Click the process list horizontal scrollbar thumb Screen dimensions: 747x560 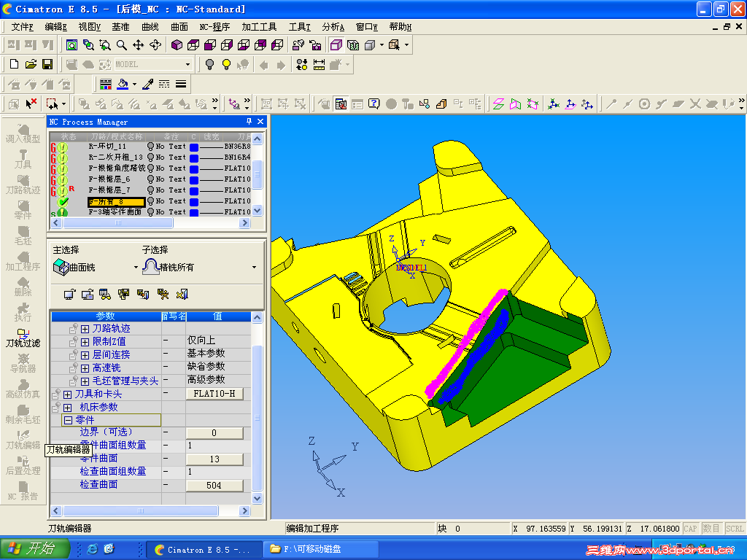[118, 223]
